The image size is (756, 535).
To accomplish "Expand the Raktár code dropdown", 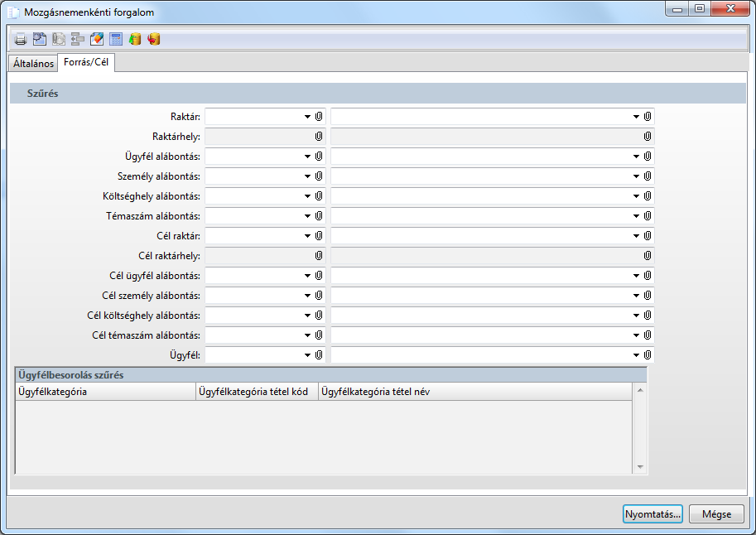I will (x=307, y=117).
